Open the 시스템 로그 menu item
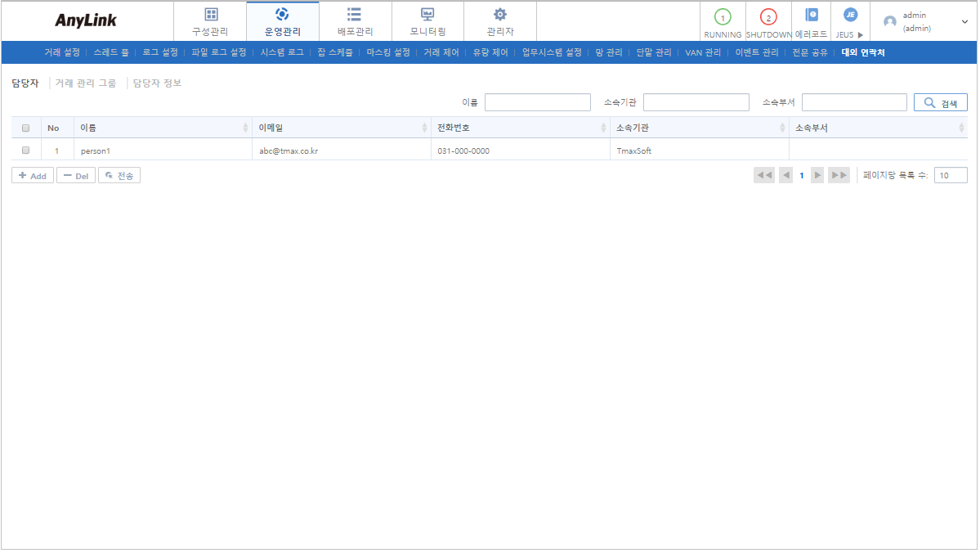Image resolution: width=980 pixels, height=553 pixels. tap(282, 52)
